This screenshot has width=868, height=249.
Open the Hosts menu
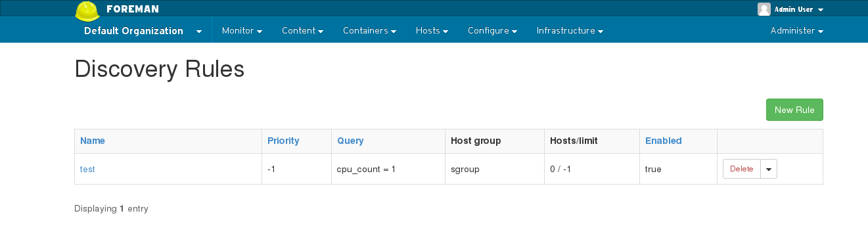tap(432, 31)
